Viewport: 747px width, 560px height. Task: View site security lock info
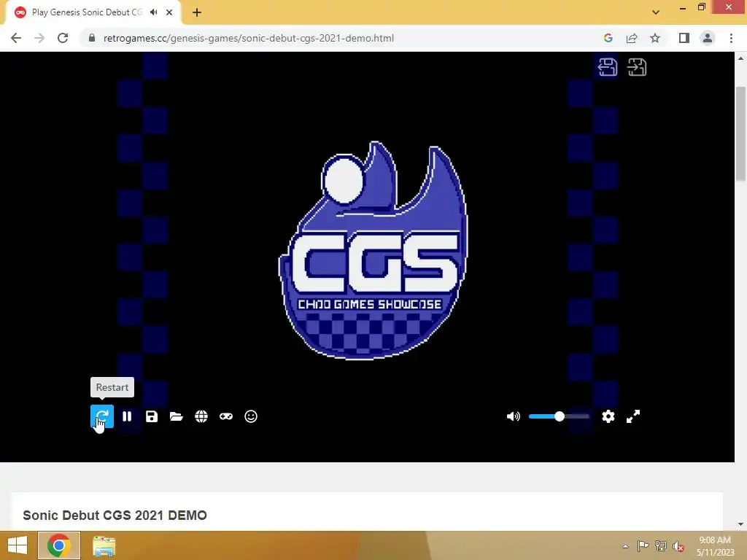pos(92,38)
